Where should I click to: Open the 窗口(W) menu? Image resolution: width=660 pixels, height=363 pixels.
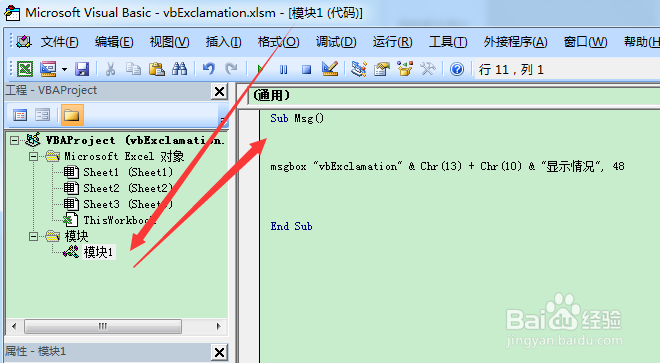pyautogui.click(x=585, y=42)
